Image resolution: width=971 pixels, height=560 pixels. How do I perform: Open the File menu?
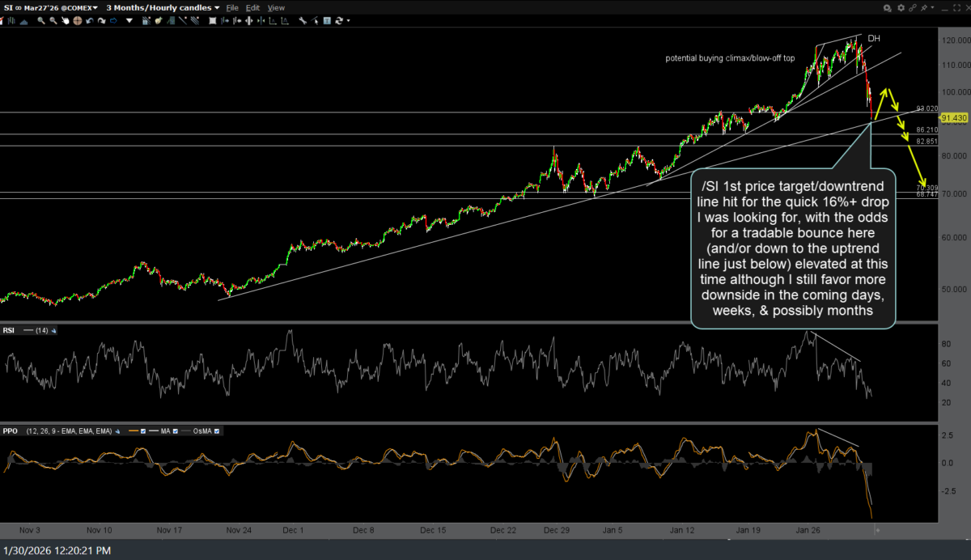tap(232, 7)
